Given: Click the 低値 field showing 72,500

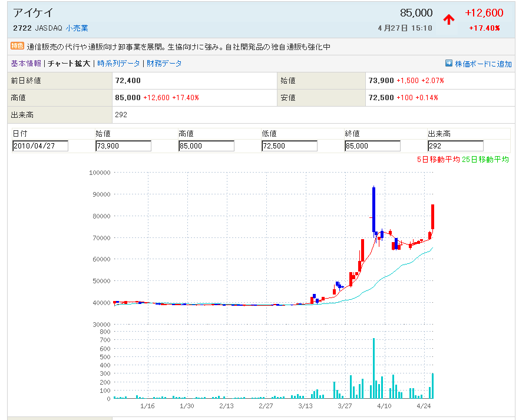Looking at the screenshot, I should coord(289,146).
